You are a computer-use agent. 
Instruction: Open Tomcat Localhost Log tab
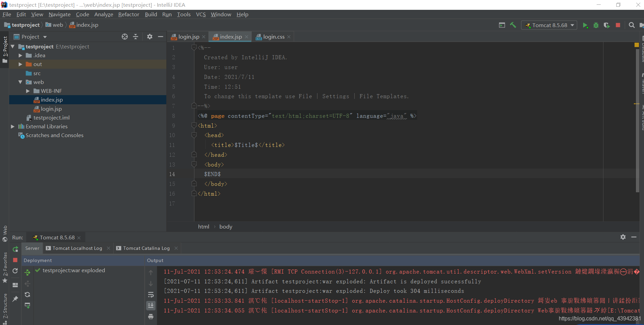pyautogui.click(x=77, y=248)
